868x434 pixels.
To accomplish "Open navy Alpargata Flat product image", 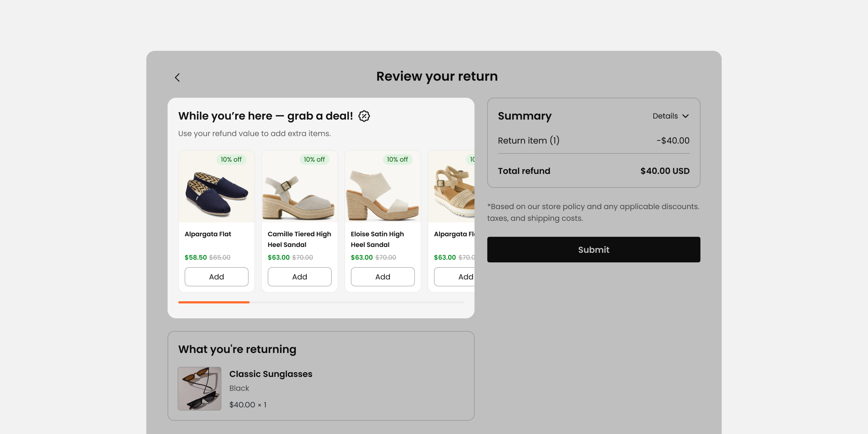I will coord(216,186).
